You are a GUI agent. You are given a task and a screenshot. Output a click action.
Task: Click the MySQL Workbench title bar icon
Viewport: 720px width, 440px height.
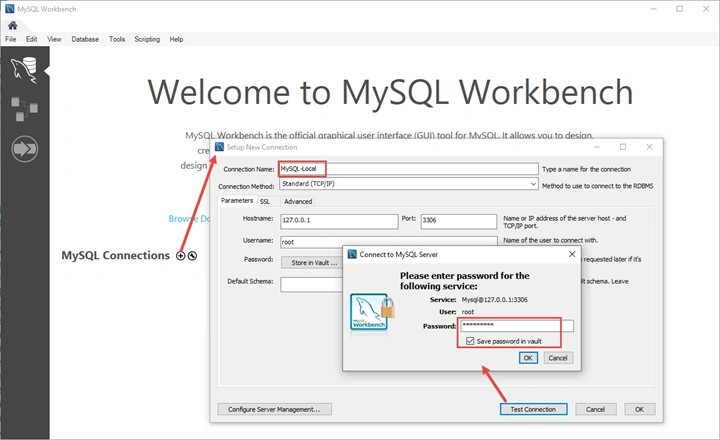click(10, 9)
